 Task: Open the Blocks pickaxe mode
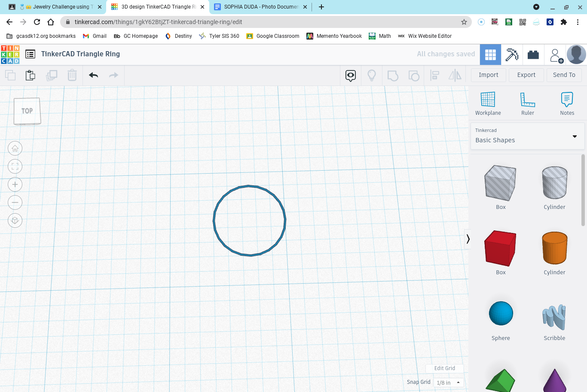click(x=512, y=55)
